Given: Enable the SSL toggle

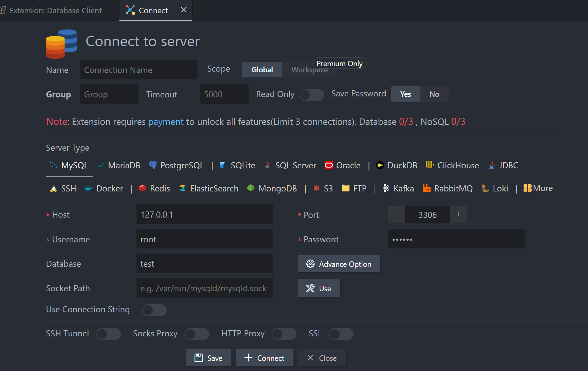Looking at the screenshot, I should (x=341, y=334).
